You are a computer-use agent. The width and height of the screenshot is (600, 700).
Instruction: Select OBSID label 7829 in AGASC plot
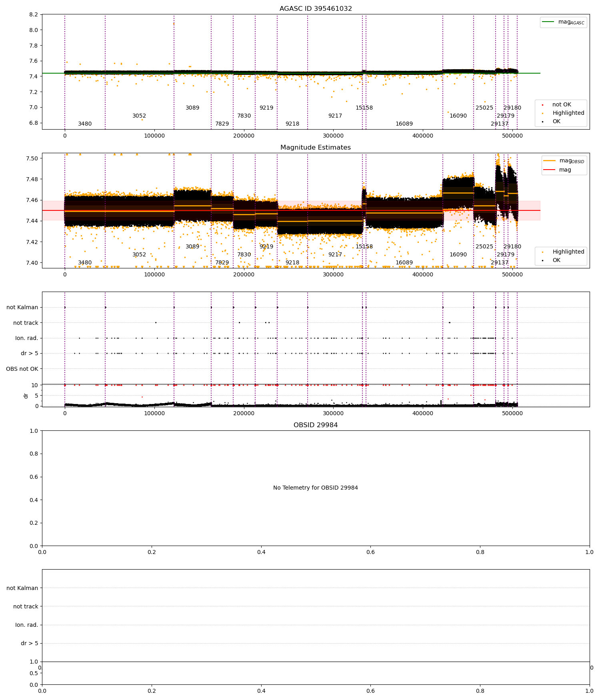point(222,124)
